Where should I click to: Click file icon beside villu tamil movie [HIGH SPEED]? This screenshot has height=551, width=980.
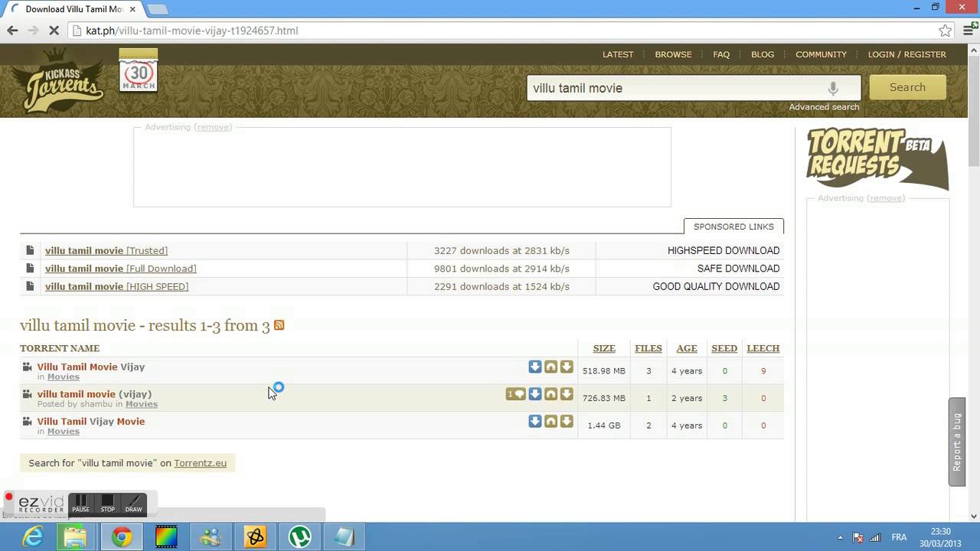(x=30, y=286)
